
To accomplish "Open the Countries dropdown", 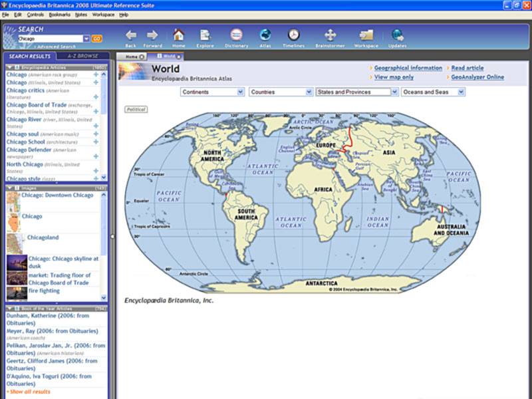I will pos(281,92).
